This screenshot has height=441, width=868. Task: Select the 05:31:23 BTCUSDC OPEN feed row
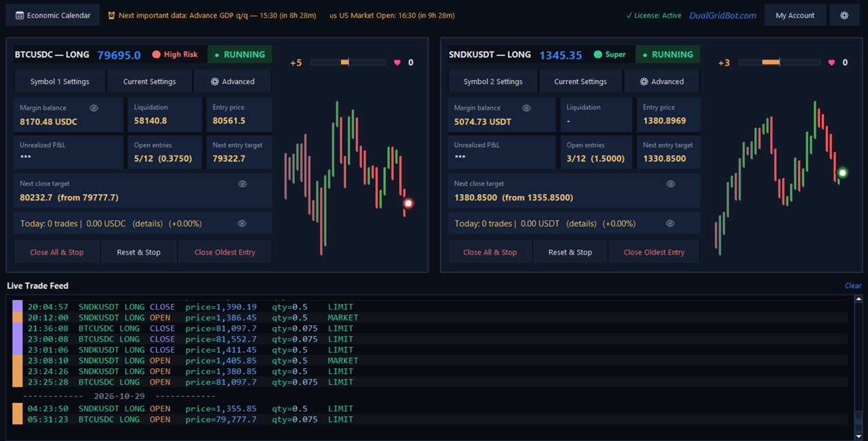pos(430,419)
